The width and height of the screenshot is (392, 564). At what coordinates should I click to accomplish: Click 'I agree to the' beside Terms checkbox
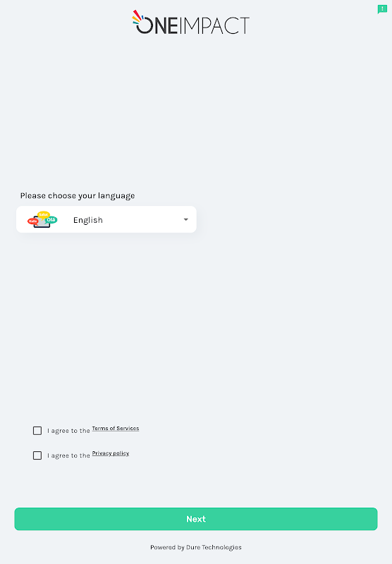pyautogui.click(x=68, y=431)
